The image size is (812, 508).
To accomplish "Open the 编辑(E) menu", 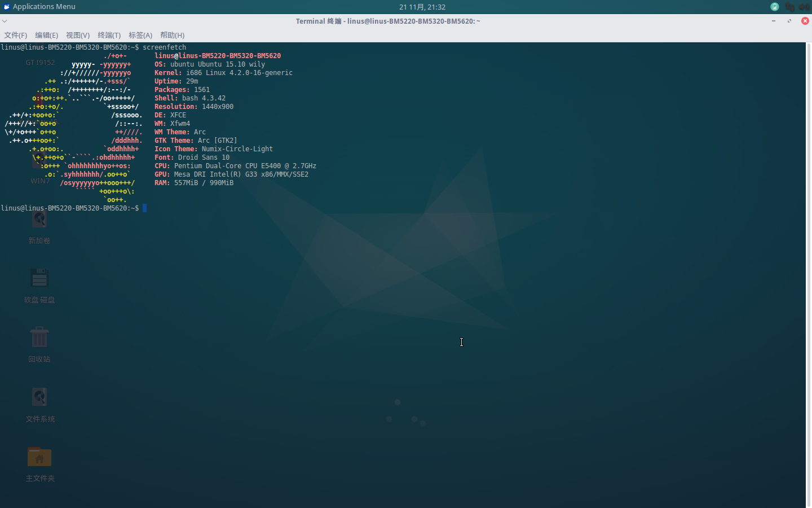I will (47, 35).
